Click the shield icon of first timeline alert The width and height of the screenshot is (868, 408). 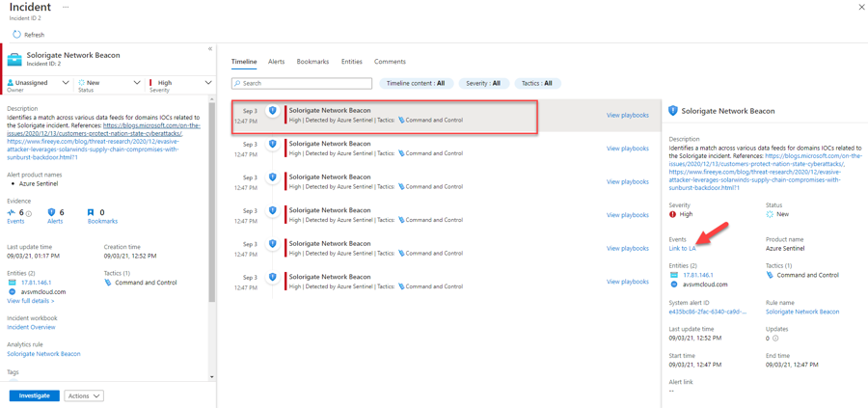click(x=273, y=112)
